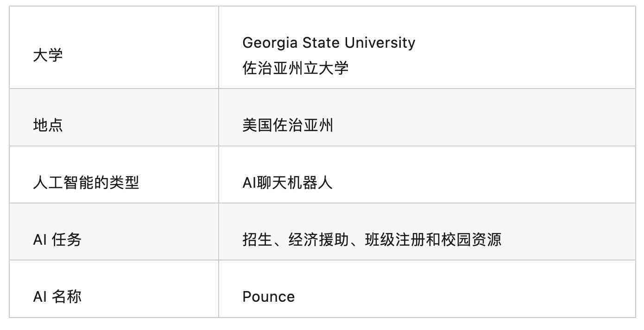Select the Georgia State University text
Image resolution: width=644 pixels, height=330 pixels.
(x=329, y=43)
